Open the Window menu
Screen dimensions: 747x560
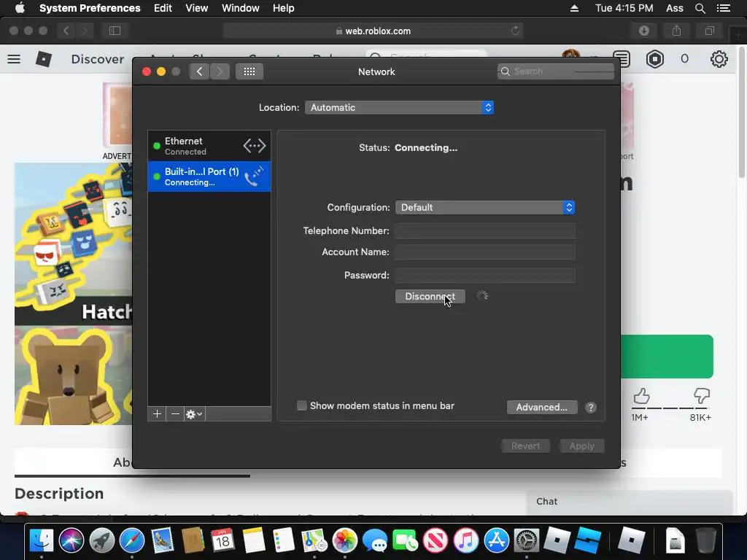[240, 8]
